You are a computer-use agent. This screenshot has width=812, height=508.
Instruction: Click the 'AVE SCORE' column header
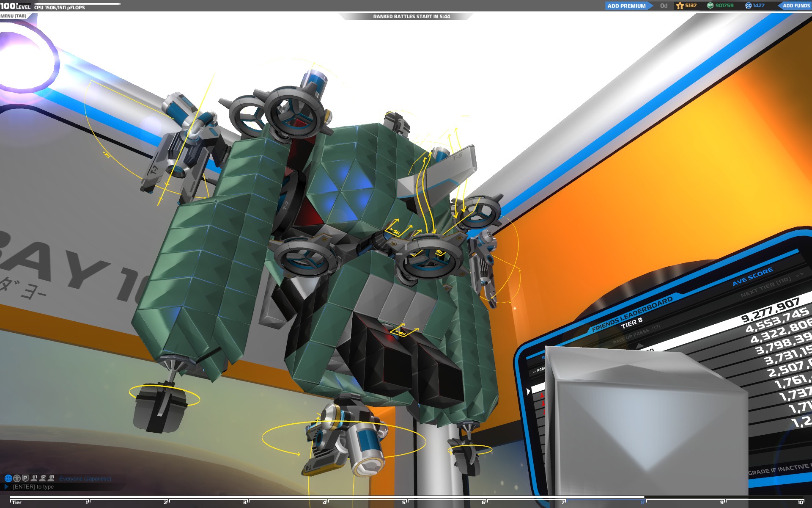coord(753,276)
